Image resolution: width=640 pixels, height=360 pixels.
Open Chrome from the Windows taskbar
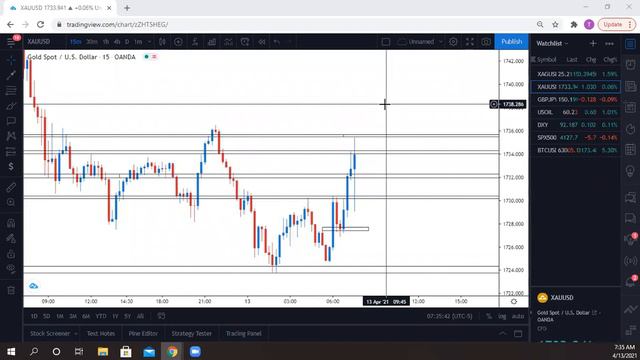pos(172,351)
